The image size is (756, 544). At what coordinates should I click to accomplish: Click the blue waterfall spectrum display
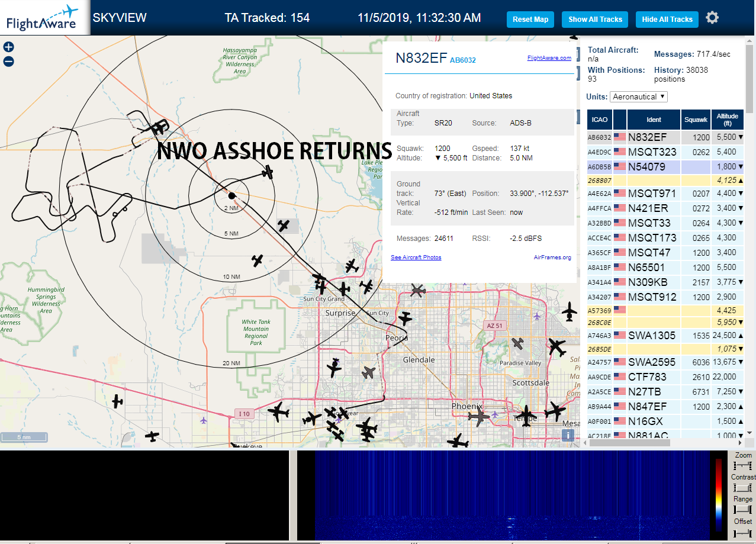[x=512, y=495]
